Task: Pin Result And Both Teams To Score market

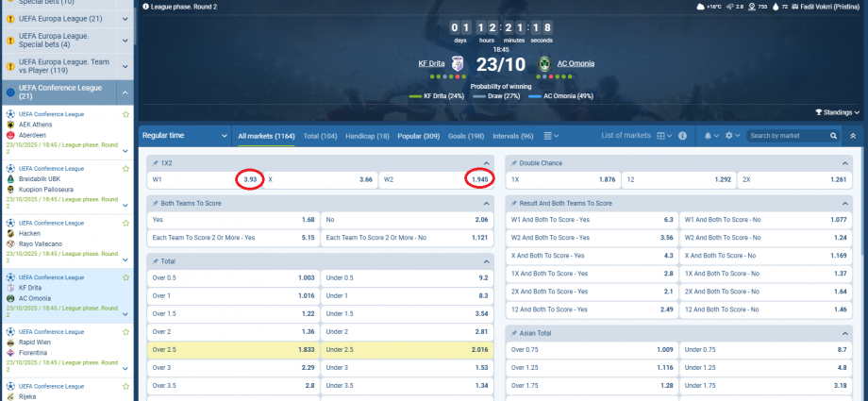Action: click(x=514, y=203)
